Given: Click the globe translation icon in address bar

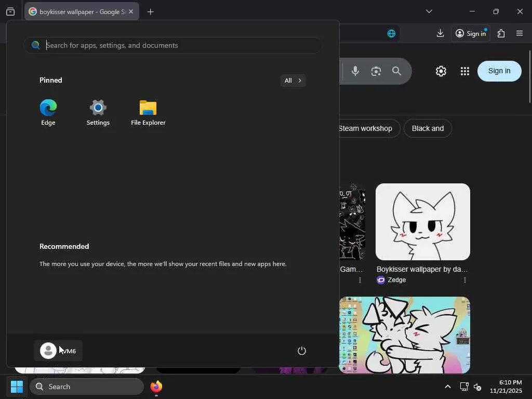Looking at the screenshot, I should pyautogui.click(x=391, y=33).
